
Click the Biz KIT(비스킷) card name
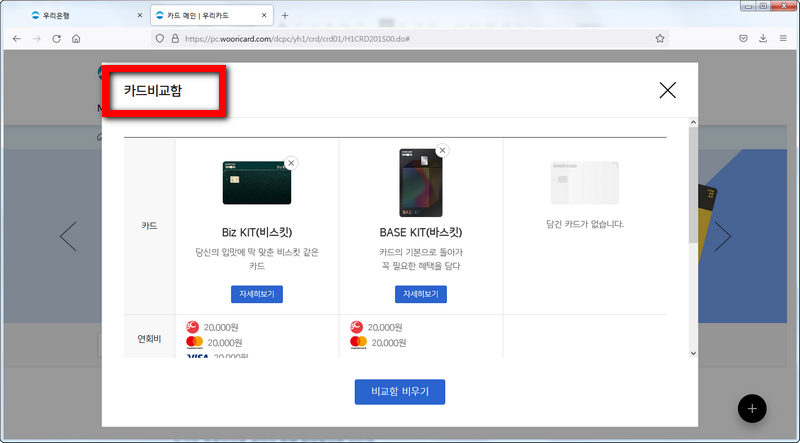pyautogui.click(x=257, y=232)
